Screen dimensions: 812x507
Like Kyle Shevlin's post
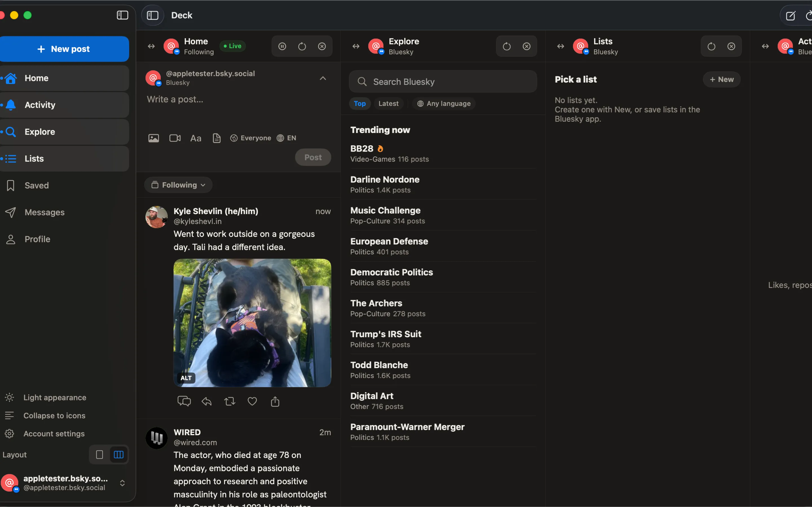[252, 401]
